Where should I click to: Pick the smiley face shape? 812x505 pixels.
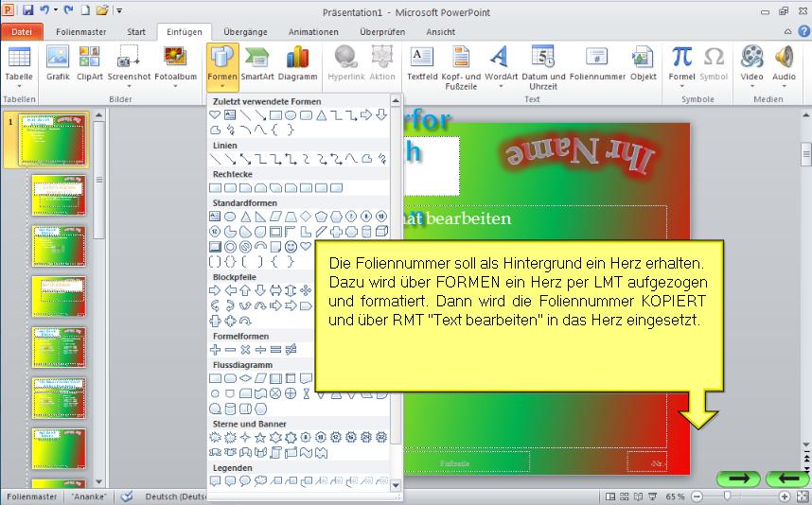pos(291,247)
